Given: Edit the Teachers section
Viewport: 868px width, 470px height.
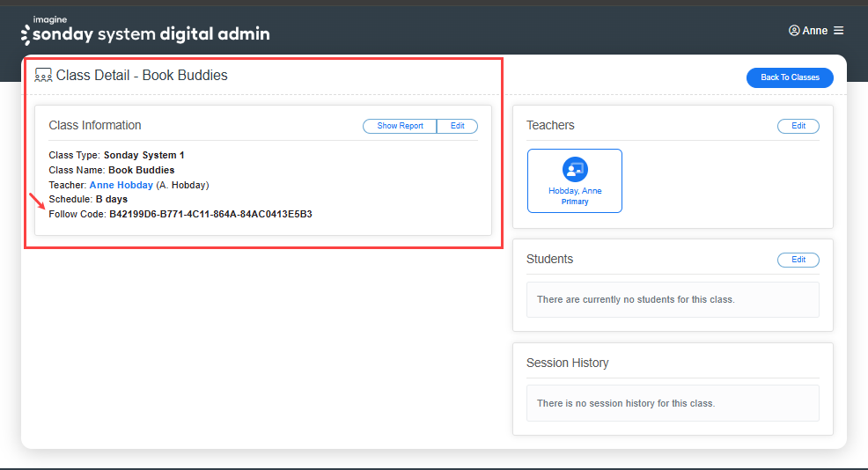Looking at the screenshot, I should pos(798,126).
